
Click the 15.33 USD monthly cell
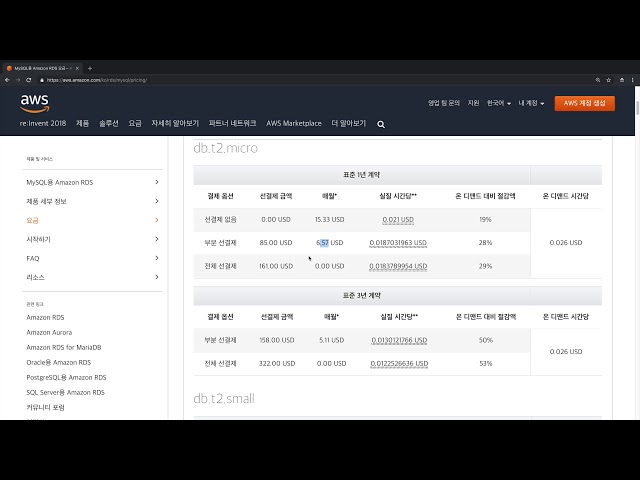[329, 220]
